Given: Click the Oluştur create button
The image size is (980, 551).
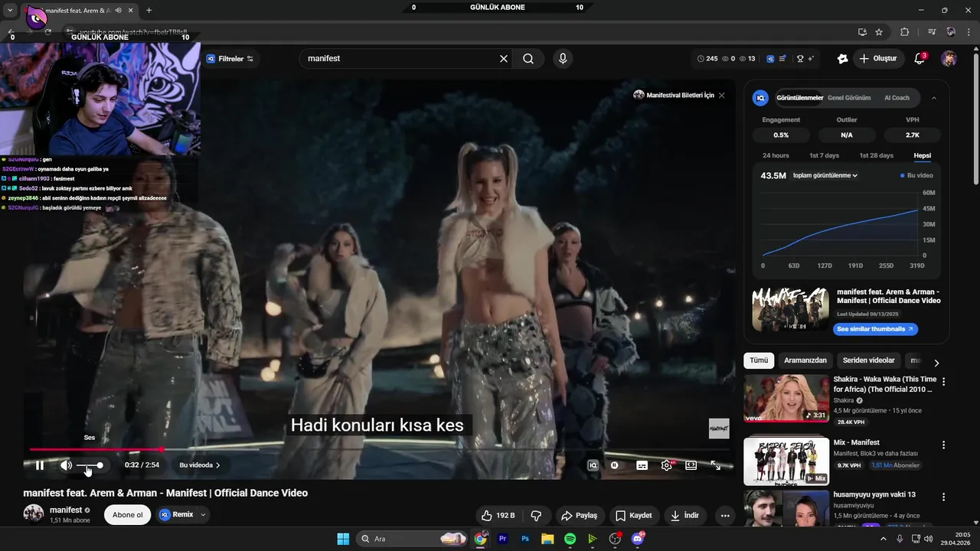Looking at the screenshot, I should (x=878, y=59).
